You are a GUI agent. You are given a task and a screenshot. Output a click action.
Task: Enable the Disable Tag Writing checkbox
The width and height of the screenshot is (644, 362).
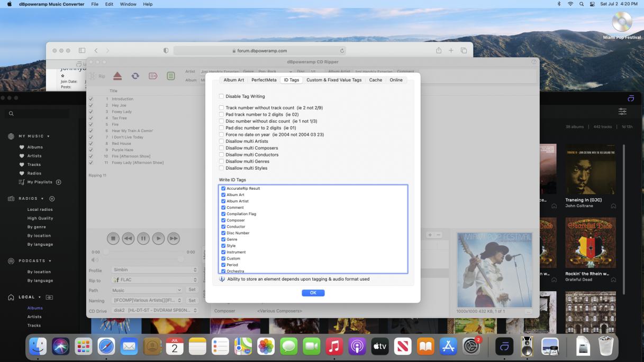click(222, 97)
